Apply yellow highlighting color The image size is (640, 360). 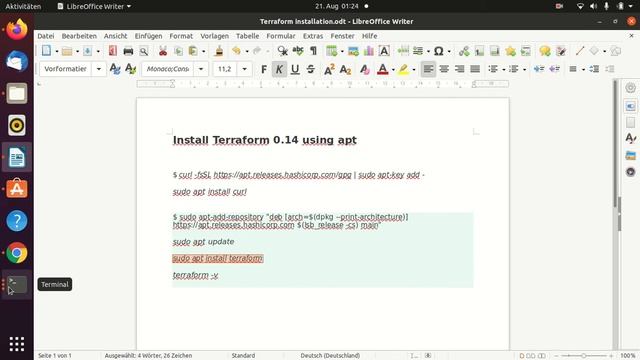click(x=403, y=69)
